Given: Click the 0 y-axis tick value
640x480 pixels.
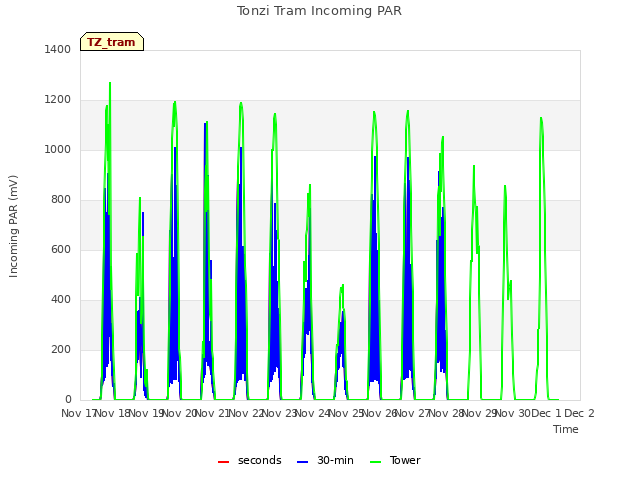Looking at the screenshot, I should click(x=68, y=399).
